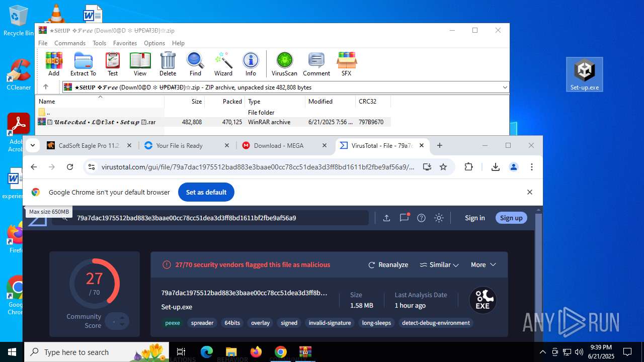The image size is (644, 362).
Task: Select the parent folder '..' row
Action: [x=214, y=113]
